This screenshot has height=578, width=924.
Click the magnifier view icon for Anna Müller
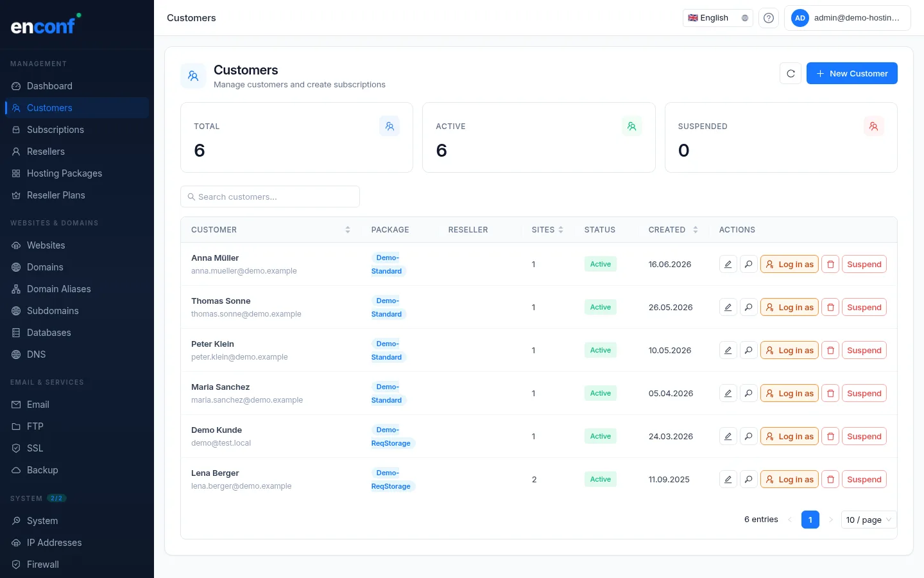click(748, 264)
